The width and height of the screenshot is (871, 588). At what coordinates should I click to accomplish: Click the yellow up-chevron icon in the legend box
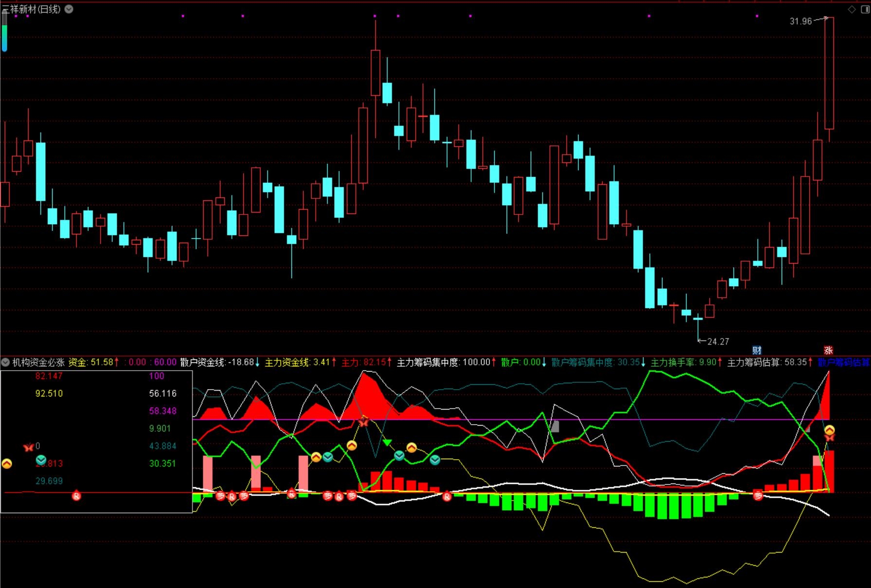click(x=7, y=464)
